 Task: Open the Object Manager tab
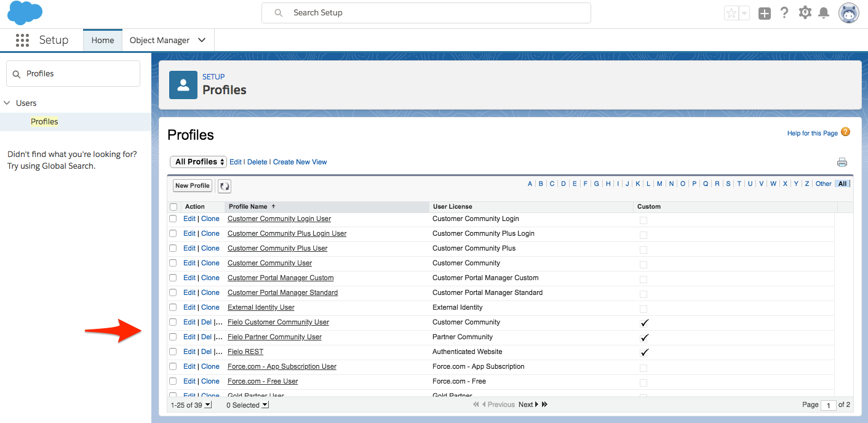tap(159, 40)
